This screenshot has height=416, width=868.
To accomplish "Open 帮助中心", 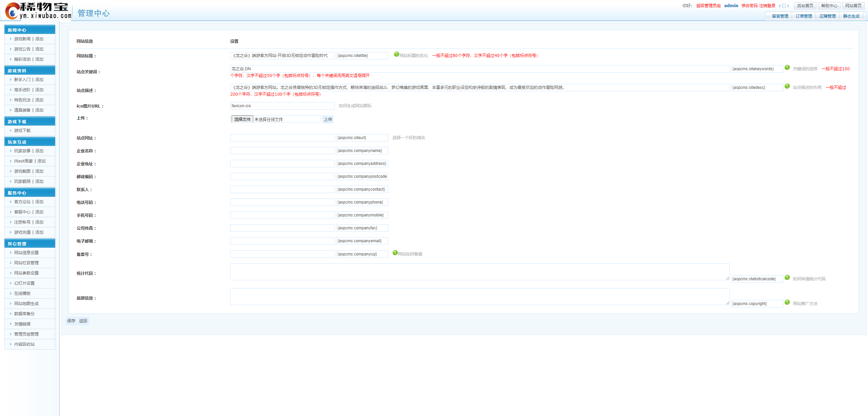I will pyautogui.click(x=829, y=6).
